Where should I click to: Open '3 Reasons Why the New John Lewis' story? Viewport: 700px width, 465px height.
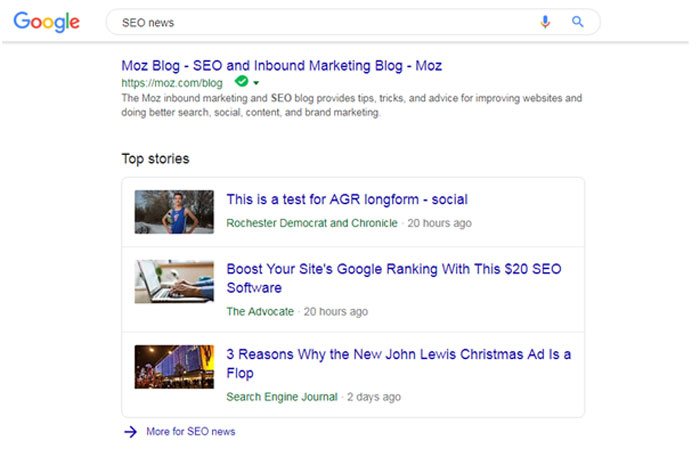(x=398, y=363)
